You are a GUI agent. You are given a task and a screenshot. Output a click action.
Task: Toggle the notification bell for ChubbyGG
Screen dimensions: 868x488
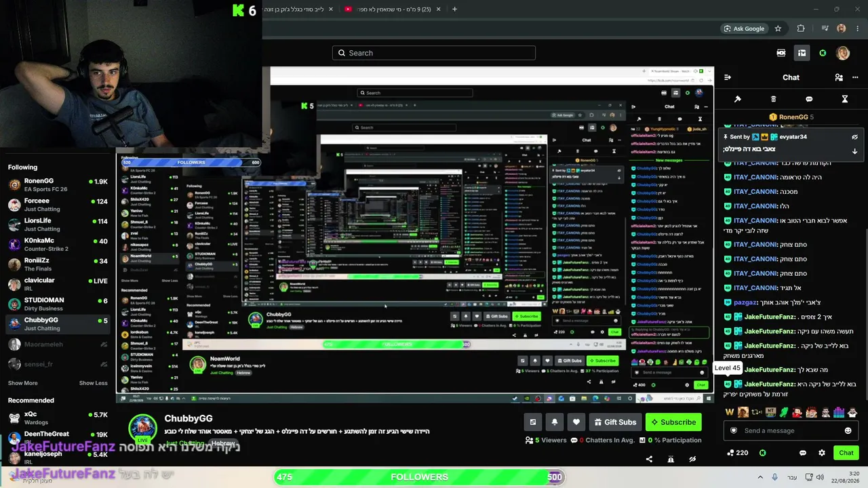tap(555, 422)
